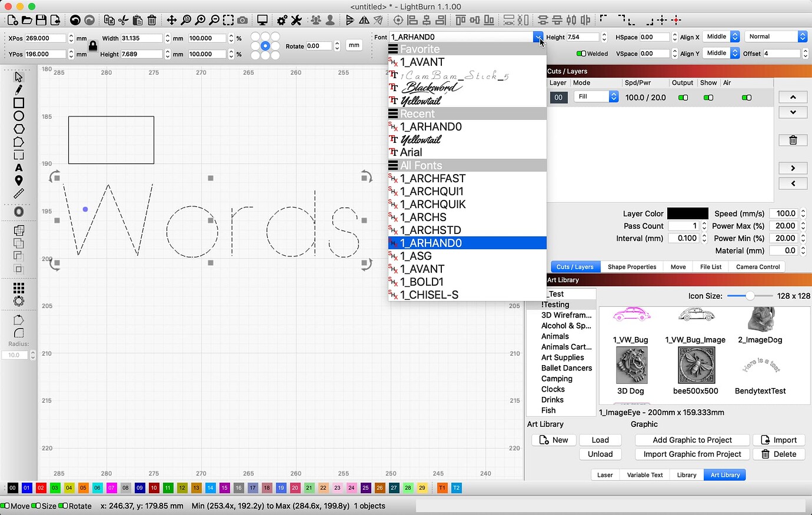Open the 1_VW_Bug thumbnail in Art Library

(x=631, y=315)
